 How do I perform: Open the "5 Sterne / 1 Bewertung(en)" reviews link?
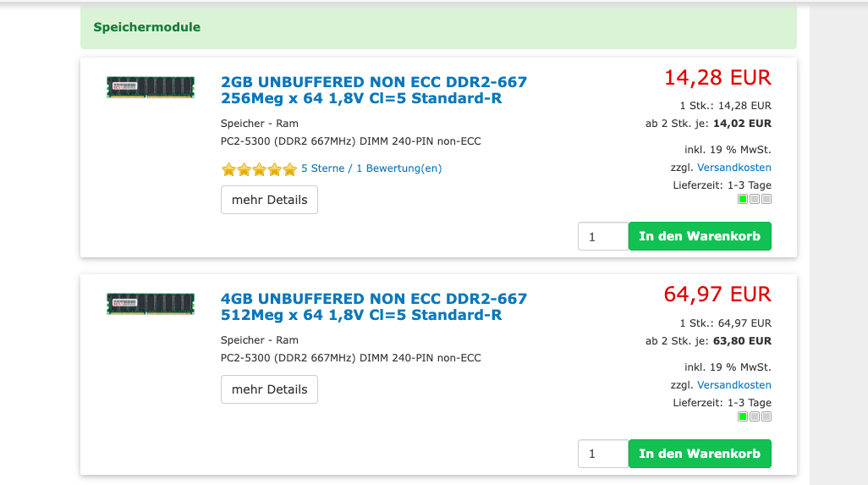(x=371, y=168)
